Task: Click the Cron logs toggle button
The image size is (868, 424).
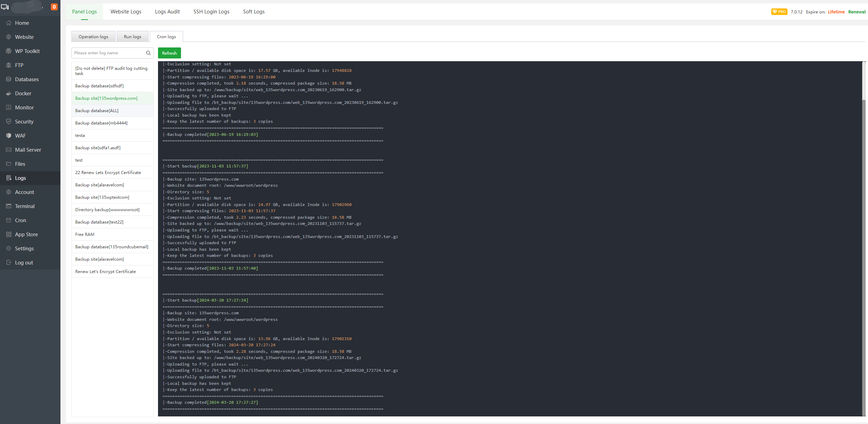Action: [x=166, y=36]
